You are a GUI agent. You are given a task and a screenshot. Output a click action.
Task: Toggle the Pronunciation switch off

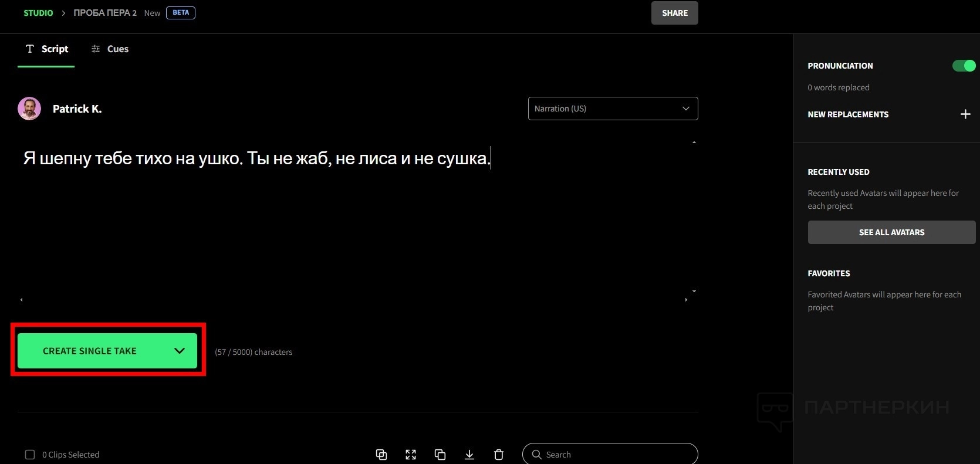964,66
